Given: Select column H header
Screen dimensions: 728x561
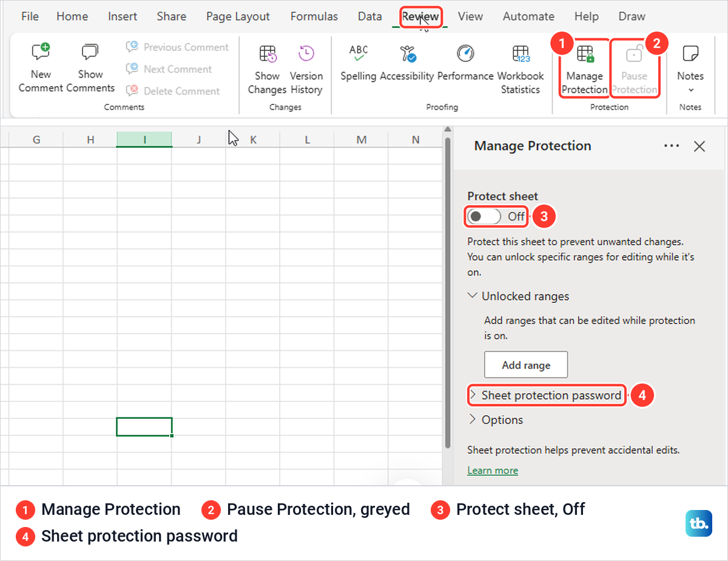Looking at the screenshot, I should 90,140.
